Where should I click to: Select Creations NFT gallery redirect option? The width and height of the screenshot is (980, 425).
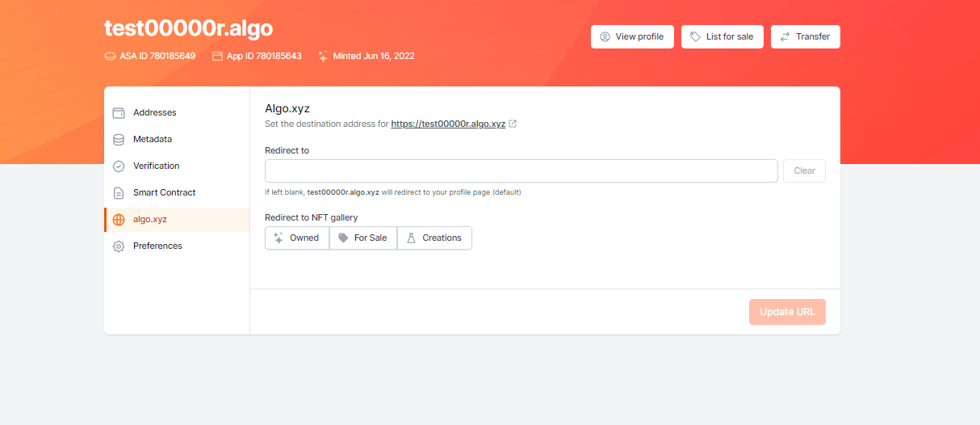click(434, 238)
